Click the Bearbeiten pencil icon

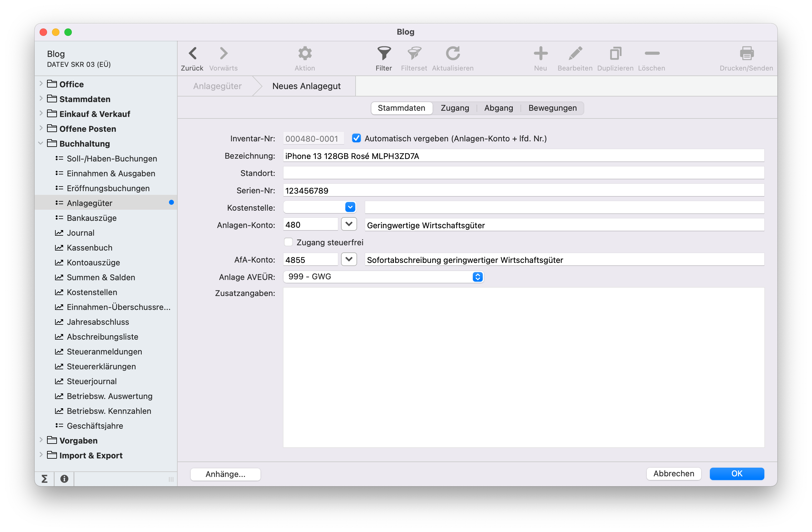coord(575,54)
